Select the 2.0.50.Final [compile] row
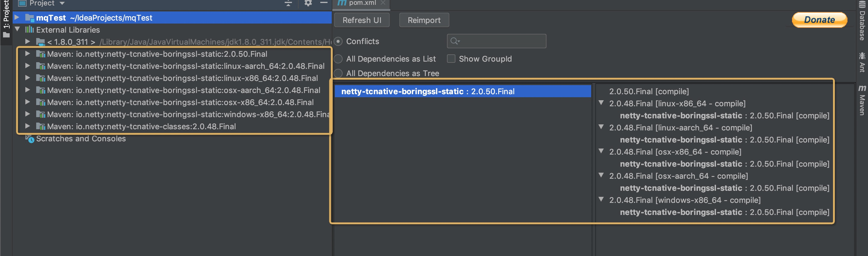The height and width of the screenshot is (256, 868). click(x=649, y=91)
